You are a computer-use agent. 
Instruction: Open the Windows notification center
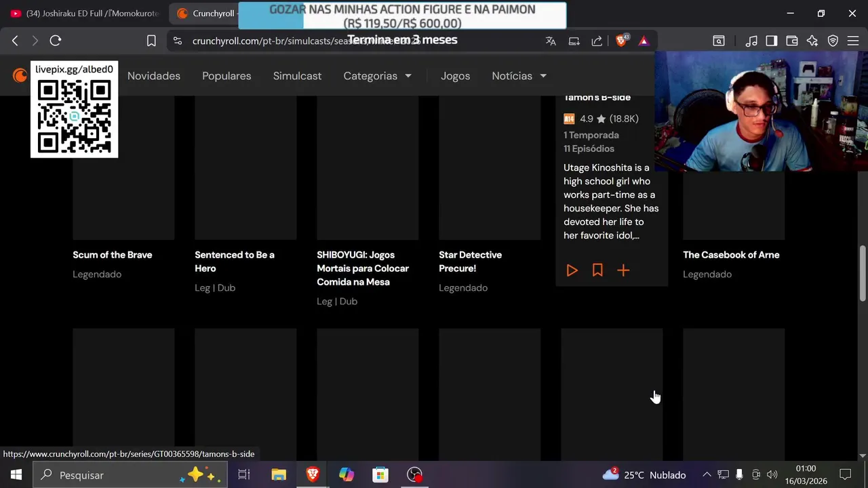coord(845,474)
